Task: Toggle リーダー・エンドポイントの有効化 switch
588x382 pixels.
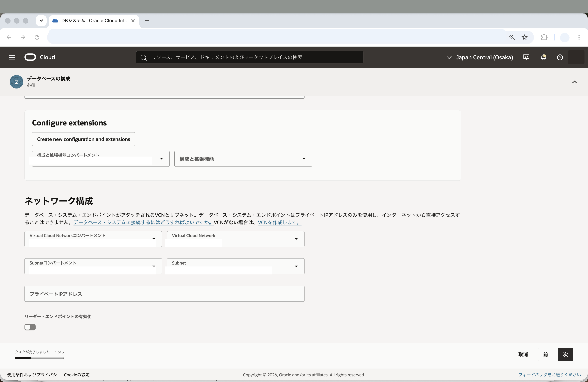Action: pyautogui.click(x=30, y=327)
